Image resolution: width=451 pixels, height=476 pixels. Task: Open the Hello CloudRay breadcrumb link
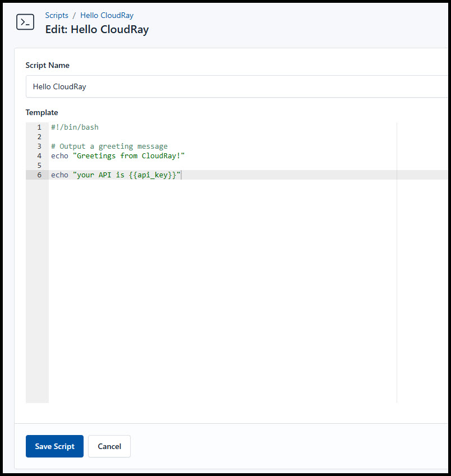pyautogui.click(x=107, y=15)
